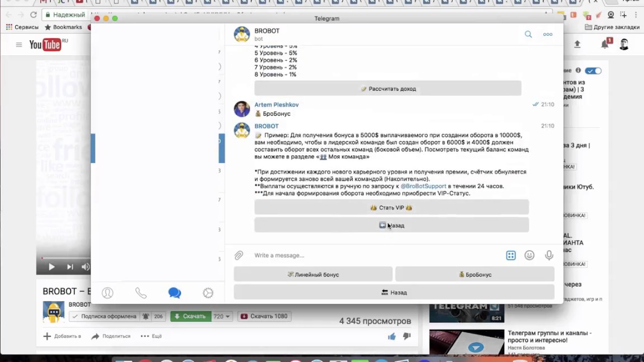Skip to next YouTube video
The height and width of the screenshot is (362, 644).
tap(70, 267)
